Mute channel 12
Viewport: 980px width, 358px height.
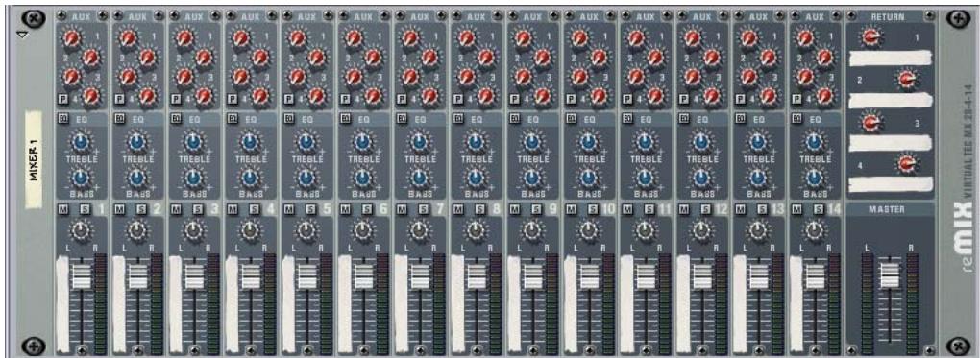pos(685,208)
